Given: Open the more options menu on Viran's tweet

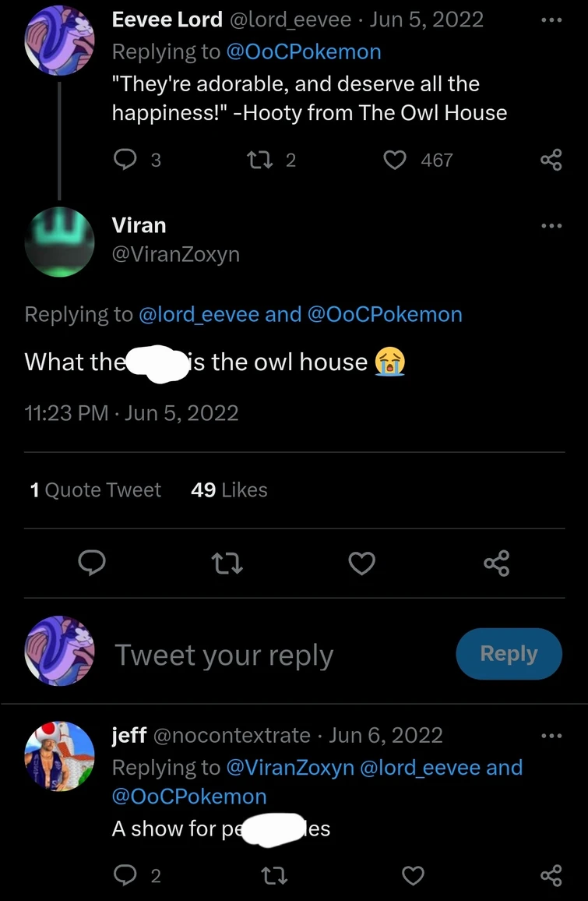Looking at the screenshot, I should [551, 224].
